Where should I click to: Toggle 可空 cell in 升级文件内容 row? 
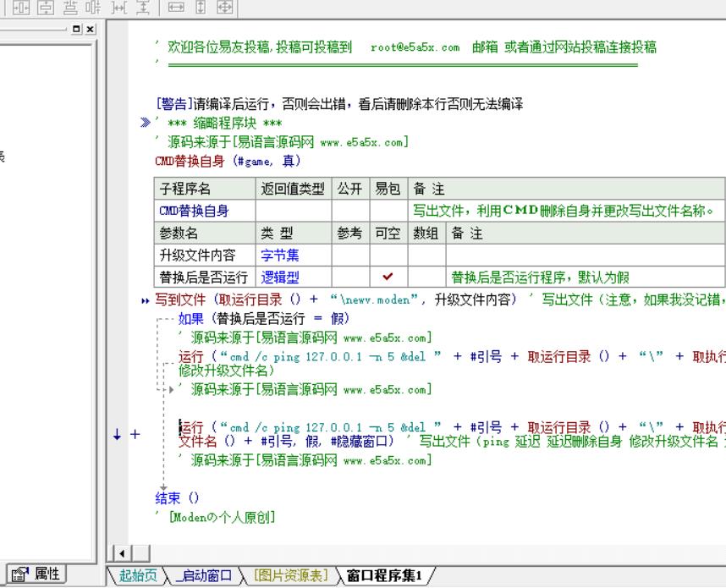tap(388, 256)
